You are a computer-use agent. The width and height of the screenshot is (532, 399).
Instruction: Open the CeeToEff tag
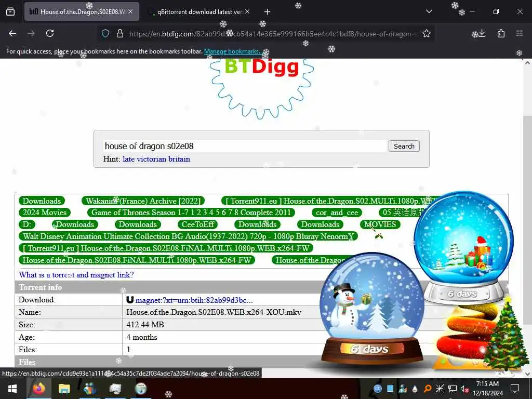pyautogui.click(x=197, y=224)
